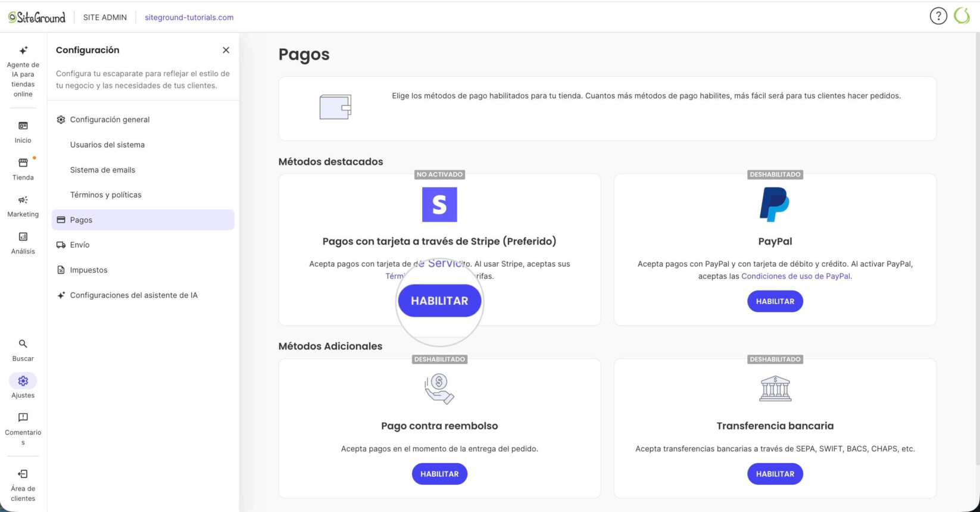Click the PayPal logo icon
This screenshot has height=512, width=980.
coord(775,205)
